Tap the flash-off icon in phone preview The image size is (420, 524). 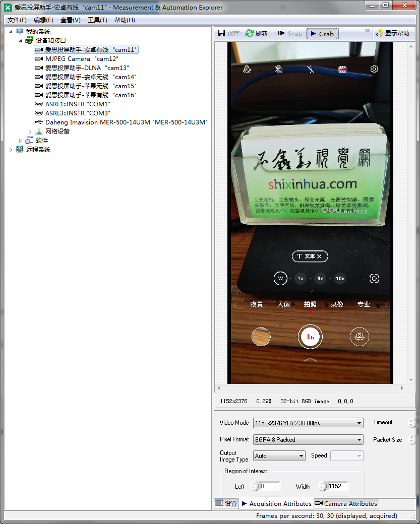coord(311,69)
